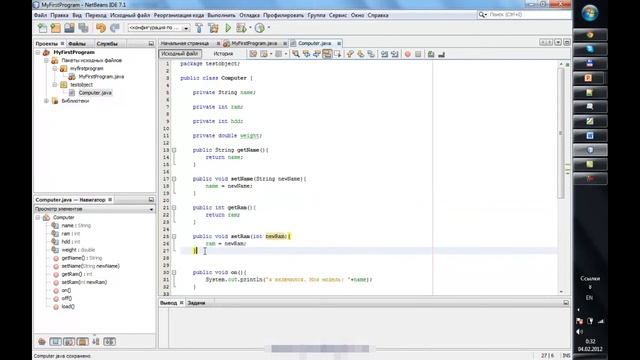Click the Next Bookmark editor icon
This screenshot has height=360, width=640.
tap(361, 54)
